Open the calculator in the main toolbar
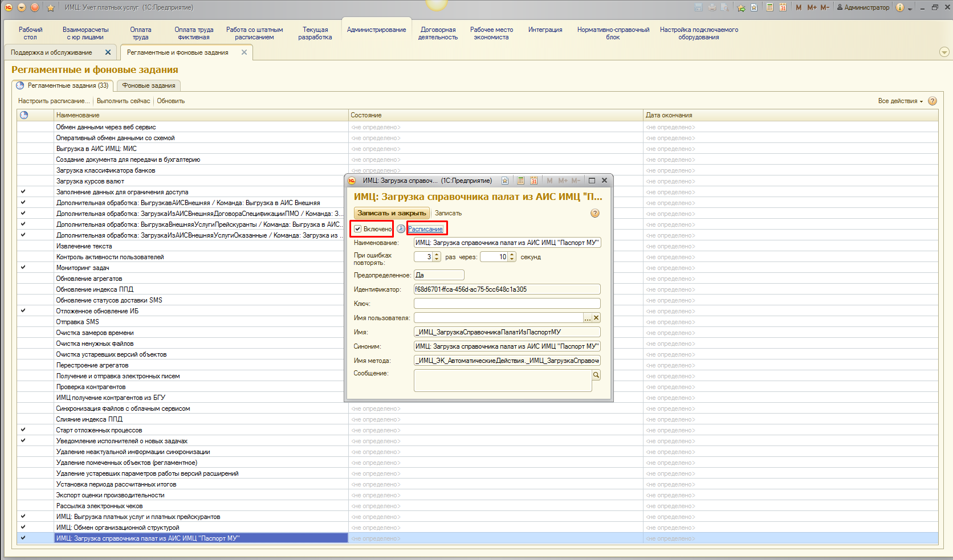The image size is (953, 560). pos(770,7)
